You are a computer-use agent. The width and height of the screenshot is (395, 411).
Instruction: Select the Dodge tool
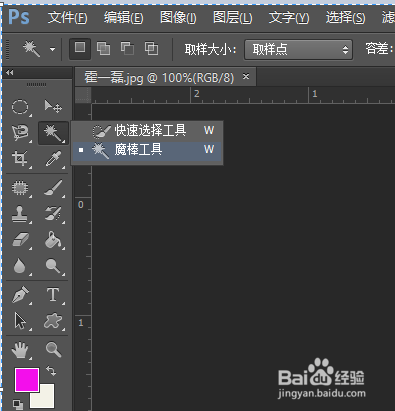[53, 266]
